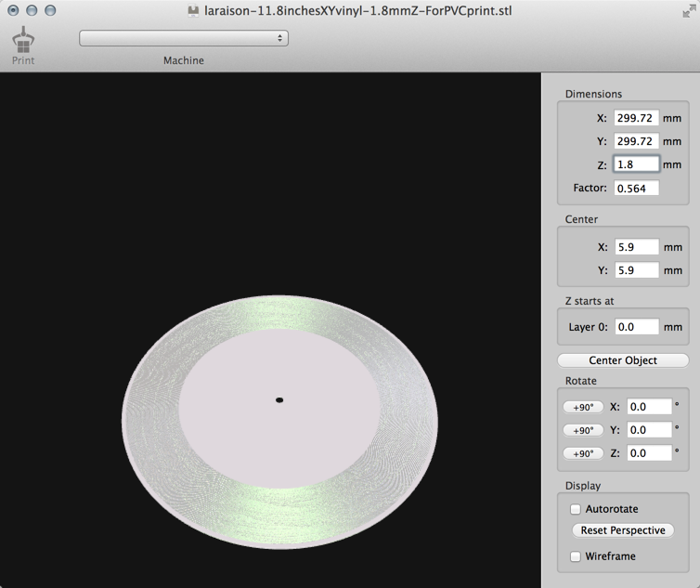Image resolution: width=700 pixels, height=588 pixels.
Task: Click the Layer 0 Z start field
Action: [x=637, y=327]
